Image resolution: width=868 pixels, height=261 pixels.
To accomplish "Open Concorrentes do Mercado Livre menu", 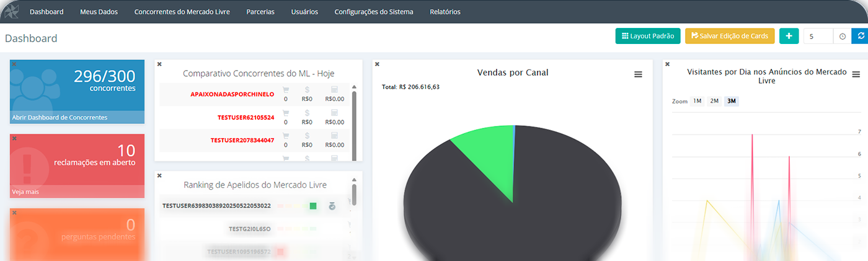I will [x=182, y=12].
